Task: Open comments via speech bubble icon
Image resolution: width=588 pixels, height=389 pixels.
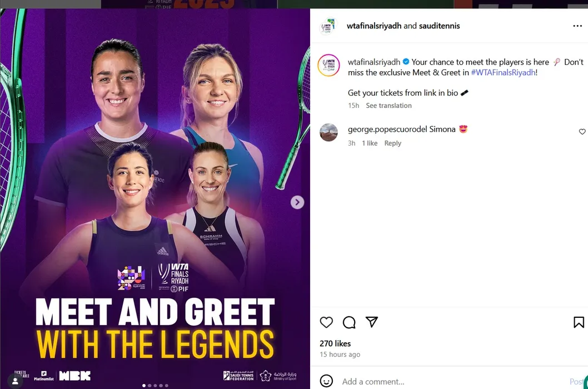Action: pos(349,322)
